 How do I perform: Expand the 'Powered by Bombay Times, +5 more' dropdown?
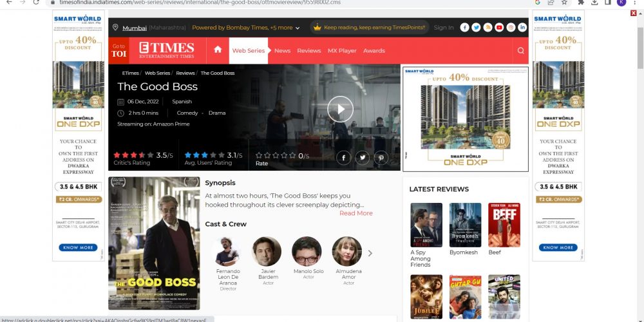245,28
